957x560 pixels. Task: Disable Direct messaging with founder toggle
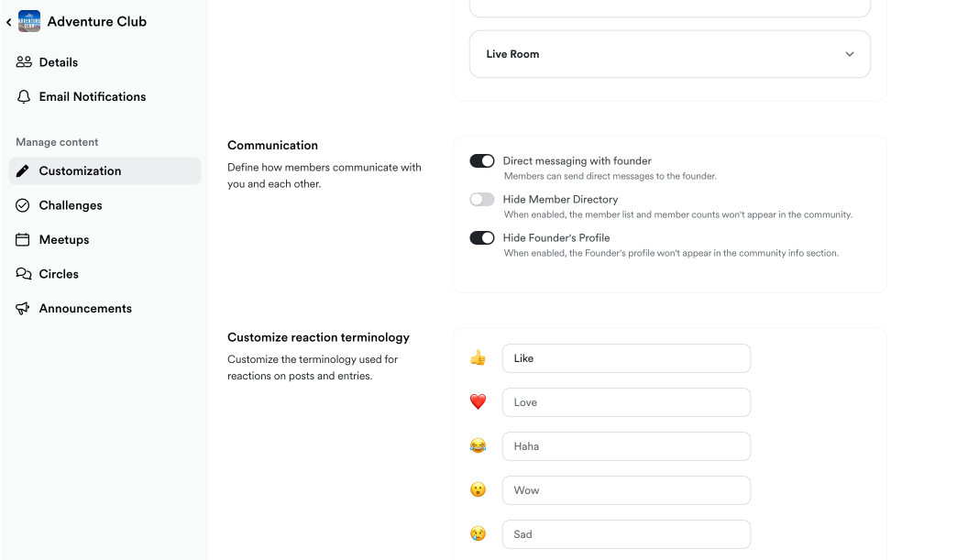pos(482,161)
